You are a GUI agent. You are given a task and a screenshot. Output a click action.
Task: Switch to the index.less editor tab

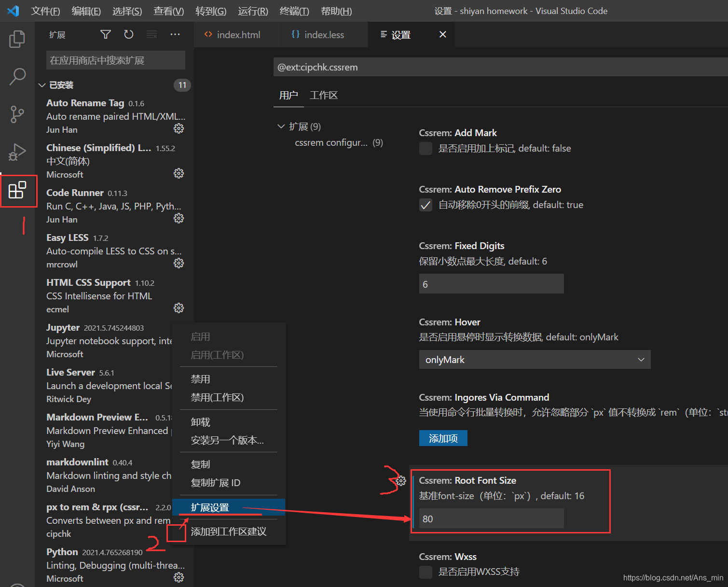(324, 34)
